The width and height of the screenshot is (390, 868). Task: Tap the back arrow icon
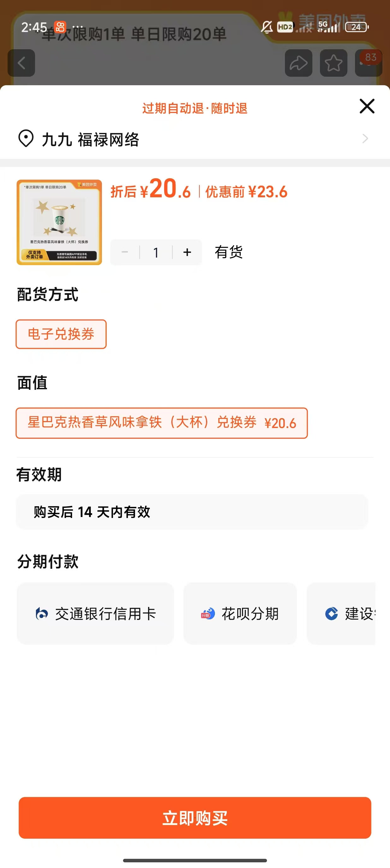(21, 63)
